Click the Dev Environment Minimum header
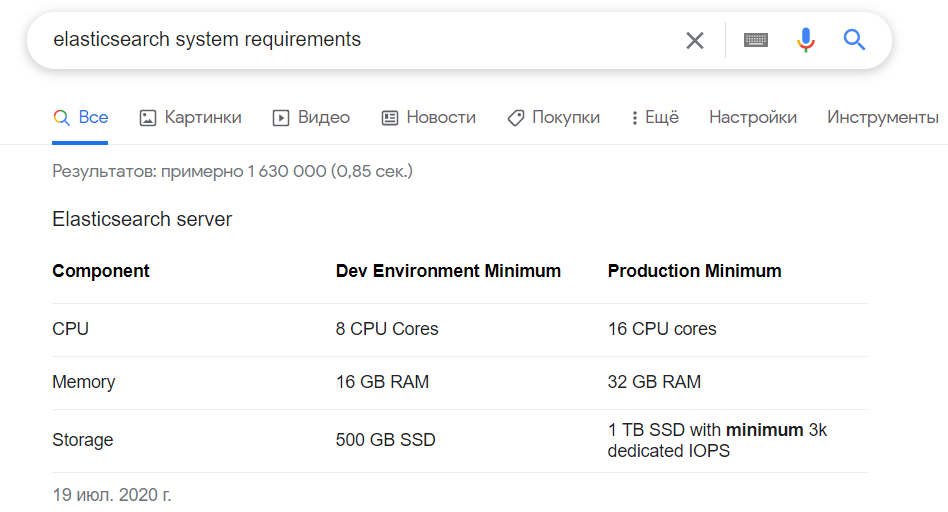 pyautogui.click(x=448, y=271)
